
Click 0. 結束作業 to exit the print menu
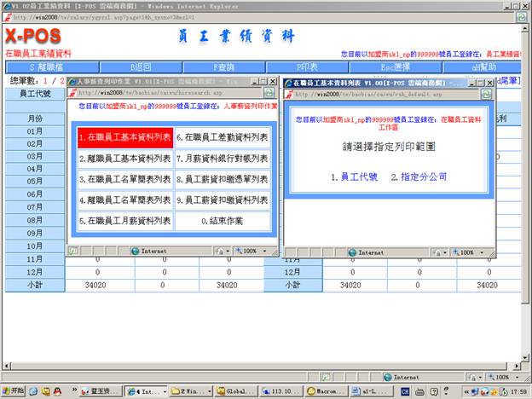tap(223, 220)
